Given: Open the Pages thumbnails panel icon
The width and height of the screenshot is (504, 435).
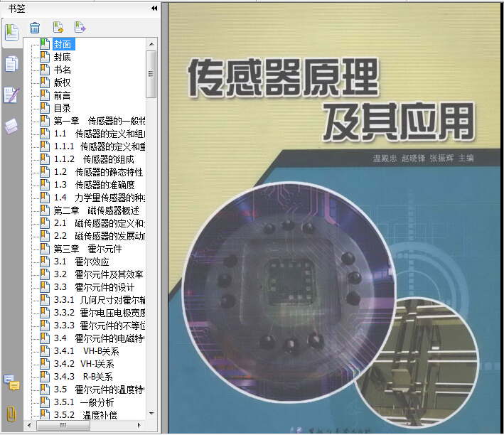Looking at the screenshot, I should point(11,65).
